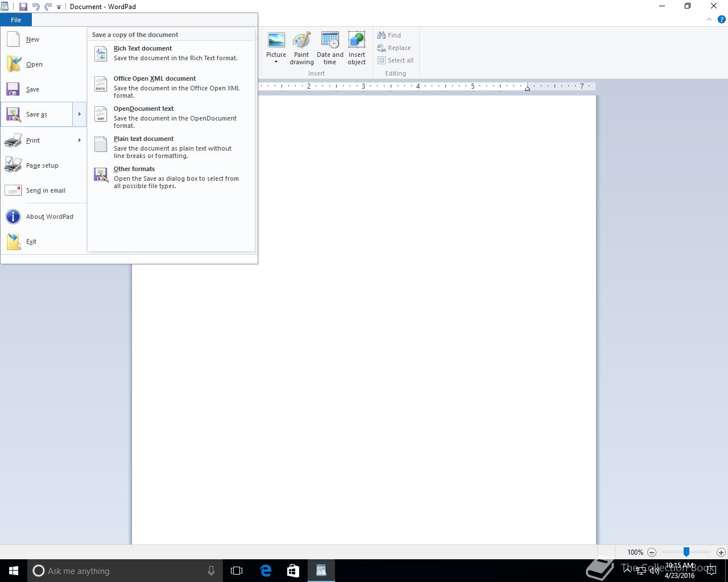Click the Undo icon in title bar
Screen dimensions: 728x582
(x=36, y=7)
